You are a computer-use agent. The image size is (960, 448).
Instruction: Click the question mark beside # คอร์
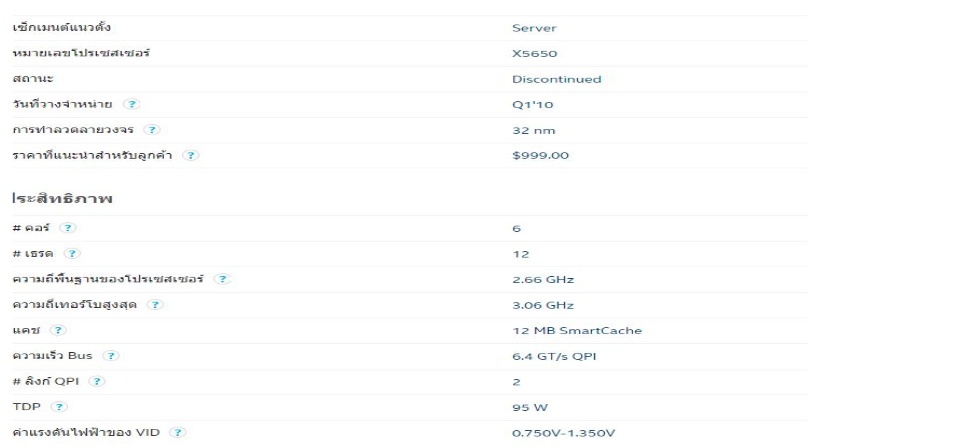point(68,228)
